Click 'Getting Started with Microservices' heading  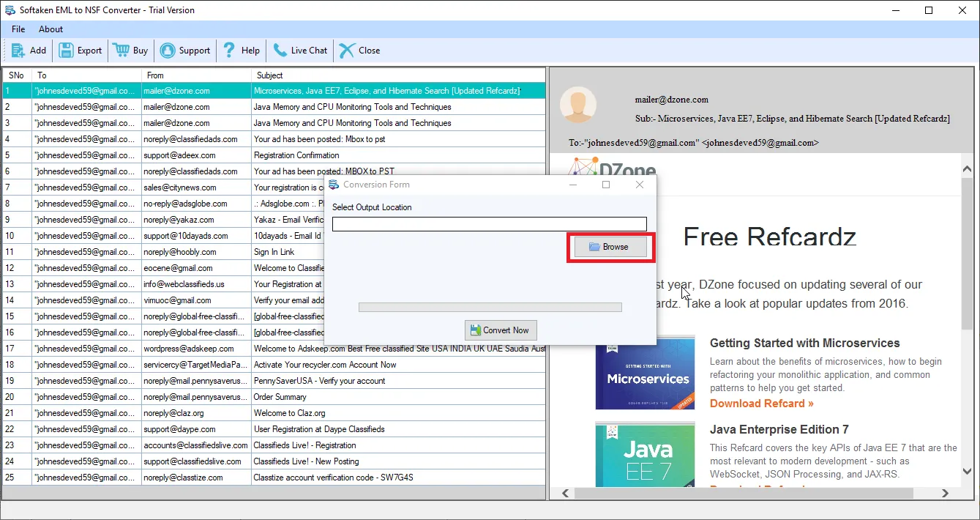[804, 343]
